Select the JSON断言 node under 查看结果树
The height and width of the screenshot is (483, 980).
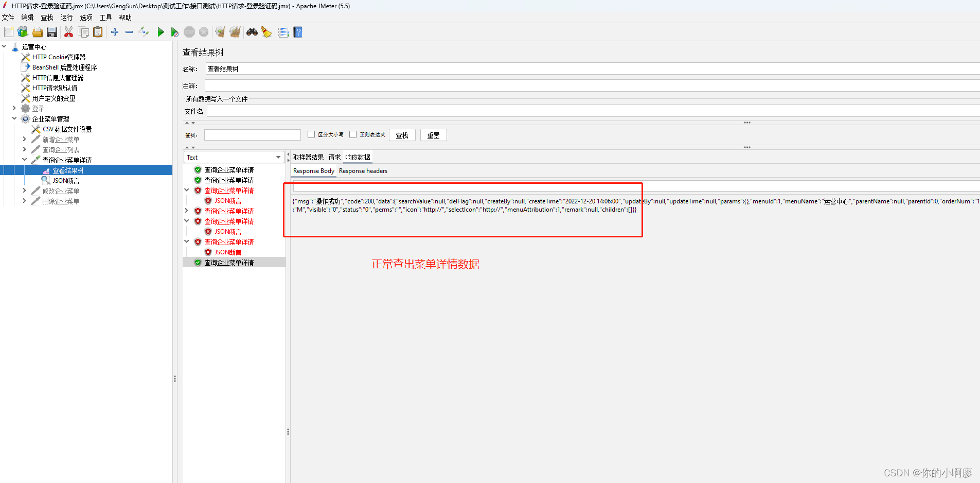[66, 181]
